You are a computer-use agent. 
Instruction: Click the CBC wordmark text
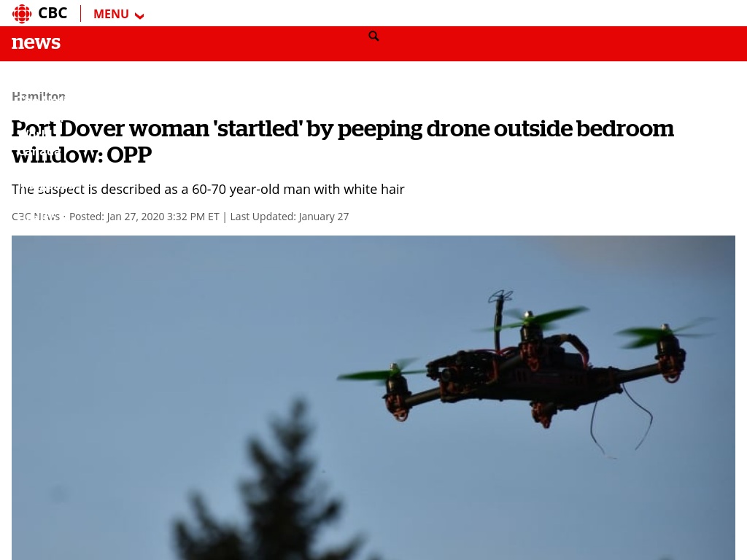pyautogui.click(x=53, y=13)
